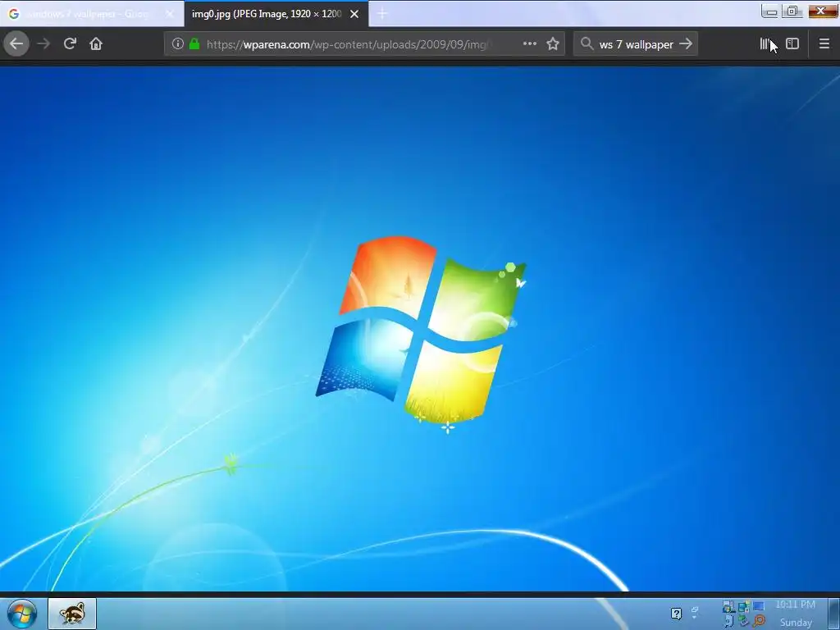Open the clock showing 10:11 PM Sunday
The height and width of the screenshot is (630, 840).
(796, 614)
